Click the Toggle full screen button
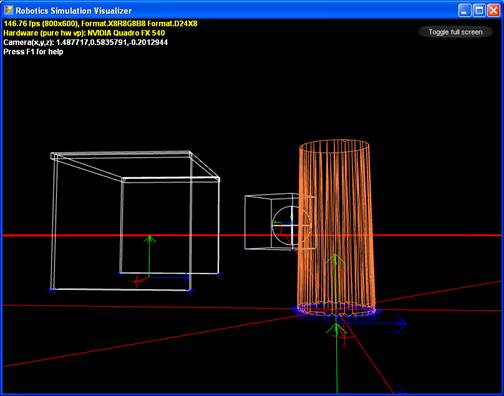The image size is (504, 396). (x=455, y=32)
